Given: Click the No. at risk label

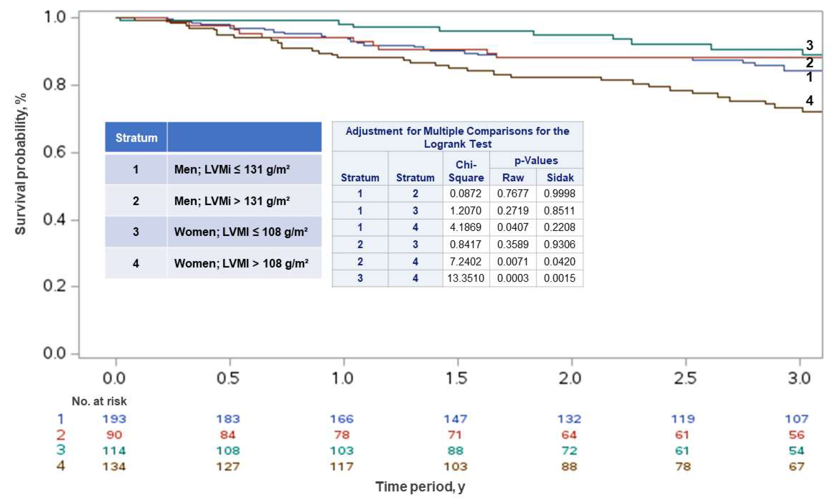Looking at the screenshot, I should coord(99,401).
